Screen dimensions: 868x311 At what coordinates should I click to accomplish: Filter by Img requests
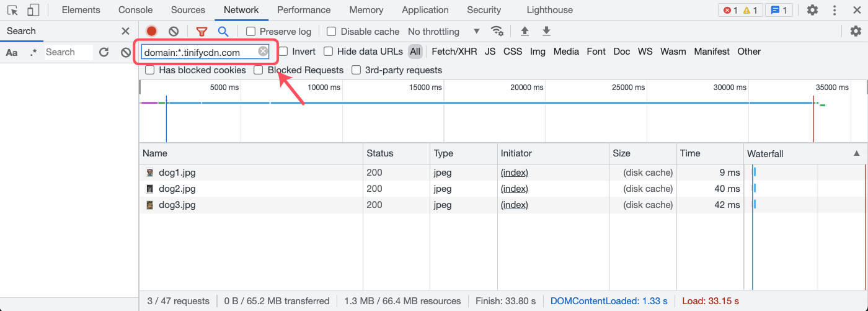[x=538, y=52]
